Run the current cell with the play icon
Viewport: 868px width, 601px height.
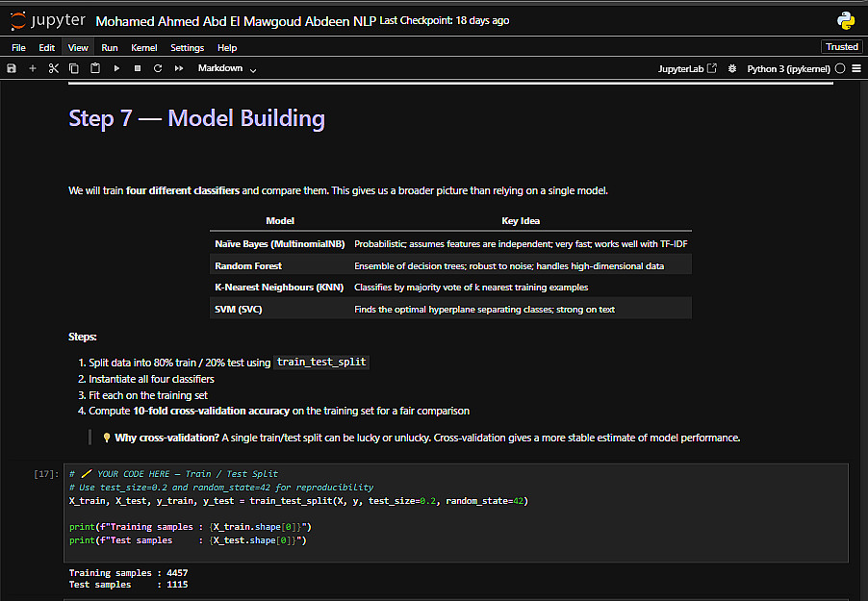[116, 68]
